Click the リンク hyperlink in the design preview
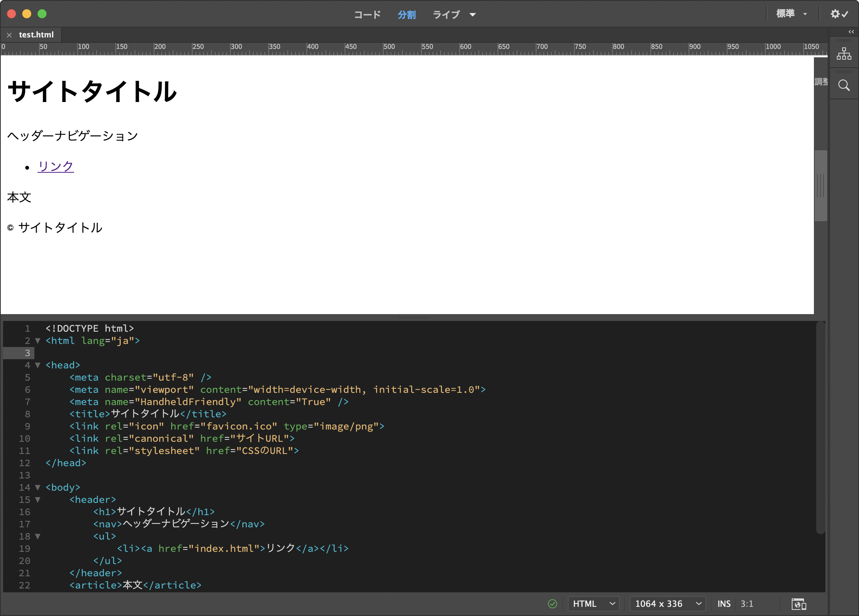 pos(55,167)
